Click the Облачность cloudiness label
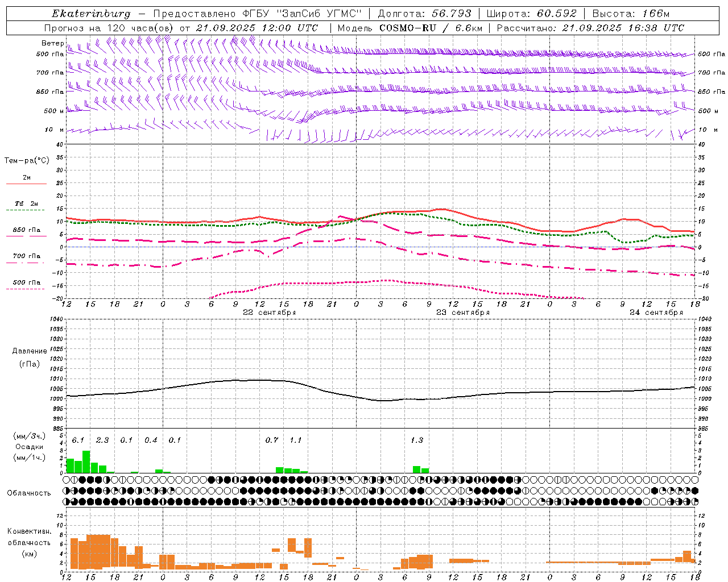The image size is (728, 582). (x=29, y=493)
